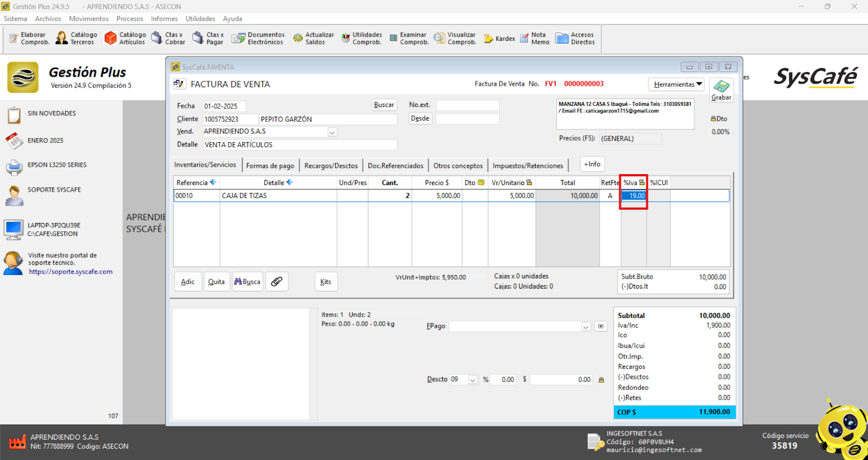Viewport: 868px width, 460px height.
Task: Click the Kits button
Action: (325, 282)
